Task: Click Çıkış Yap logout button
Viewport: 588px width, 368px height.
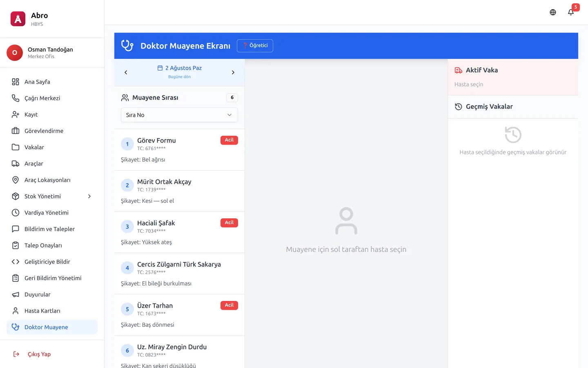Action: tap(52, 354)
